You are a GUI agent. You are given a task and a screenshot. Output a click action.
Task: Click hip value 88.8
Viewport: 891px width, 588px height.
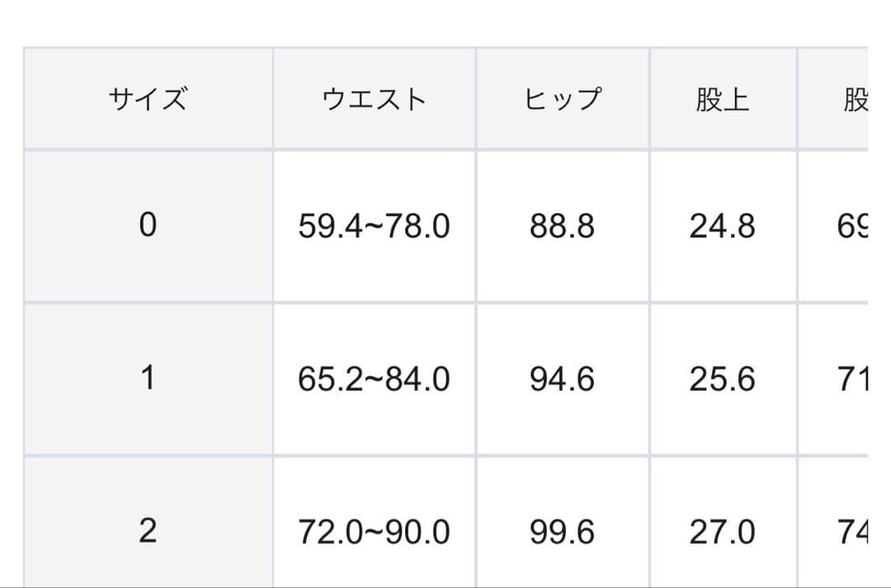(562, 225)
